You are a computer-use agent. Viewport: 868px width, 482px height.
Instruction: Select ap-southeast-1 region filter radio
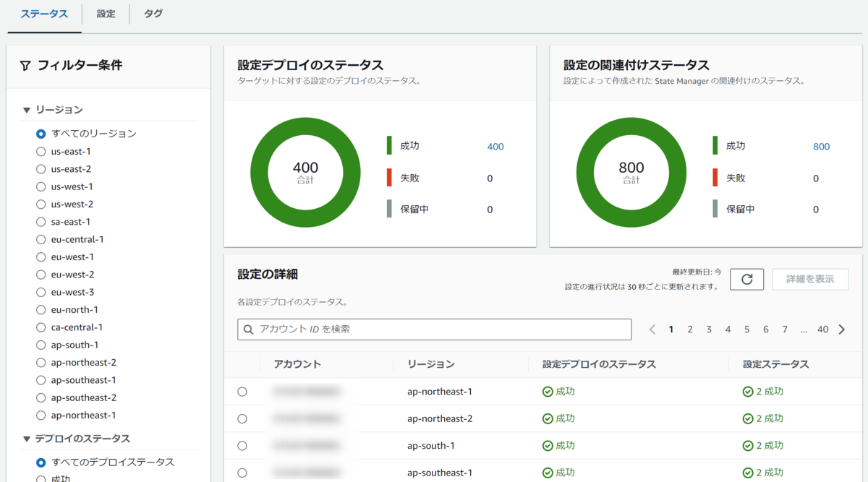(41, 380)
